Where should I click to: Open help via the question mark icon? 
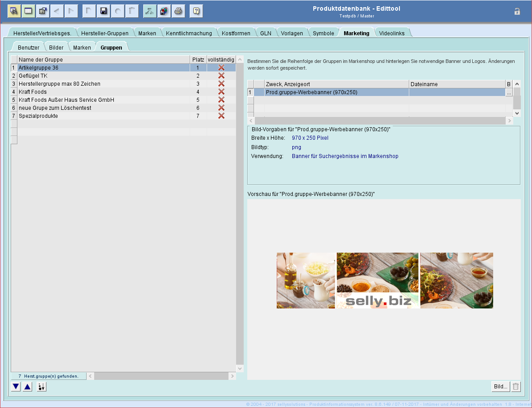196,11
